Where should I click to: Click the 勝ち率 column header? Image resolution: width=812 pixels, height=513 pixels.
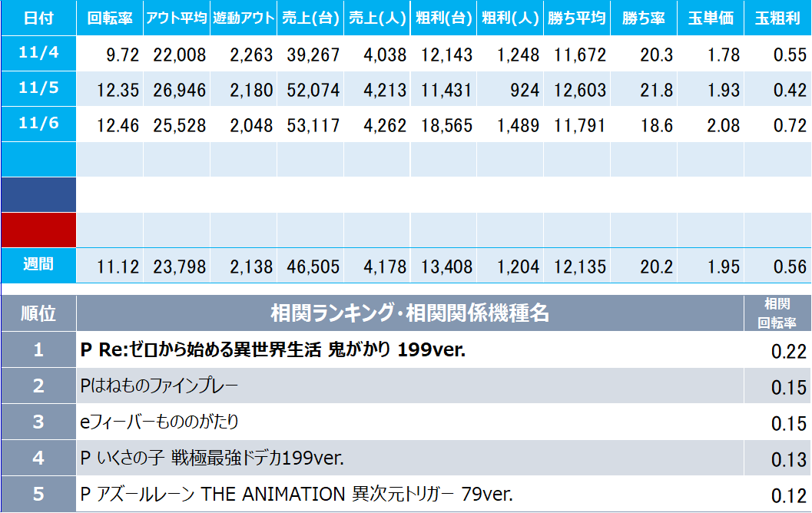644,18
